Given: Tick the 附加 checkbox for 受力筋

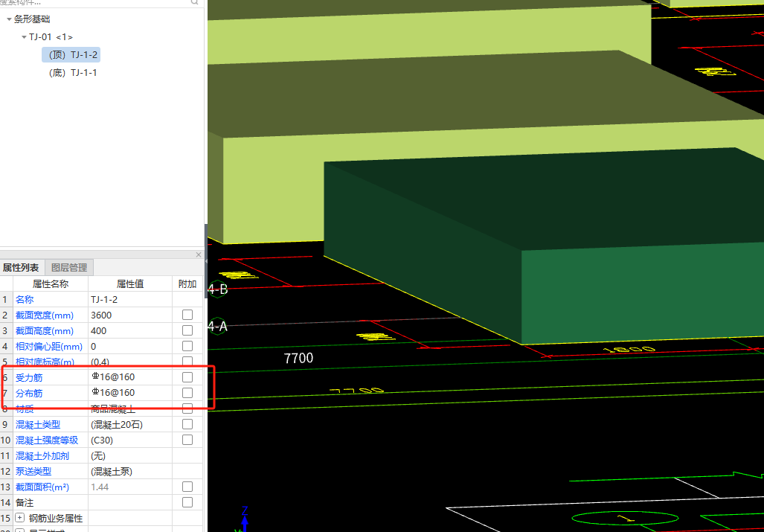Looking at the screenshot, I should click(187, 377).
